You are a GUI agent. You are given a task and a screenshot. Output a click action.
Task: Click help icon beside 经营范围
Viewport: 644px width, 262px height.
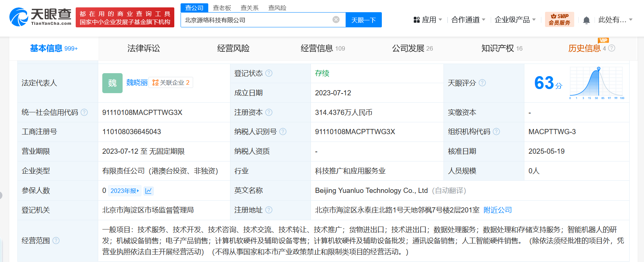(56, 241)
